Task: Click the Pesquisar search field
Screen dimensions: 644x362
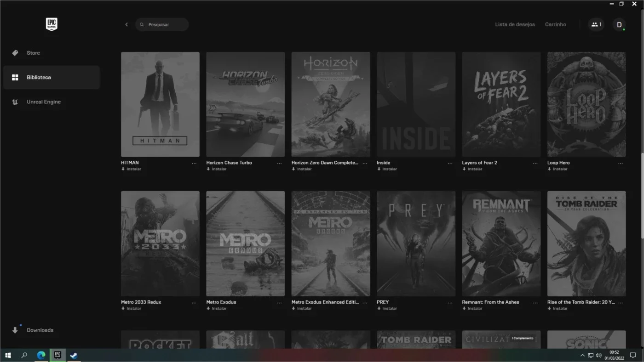Action: tap(162, 24)
